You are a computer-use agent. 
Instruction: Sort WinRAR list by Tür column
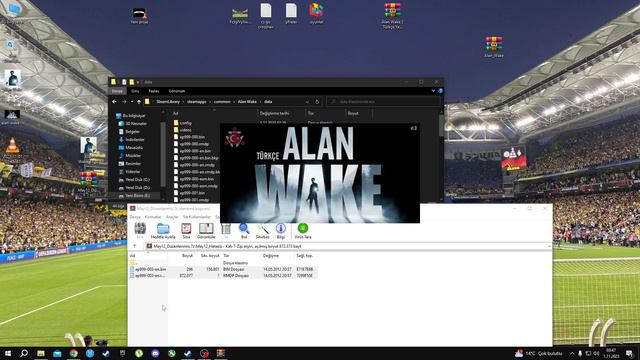point(226,256)
